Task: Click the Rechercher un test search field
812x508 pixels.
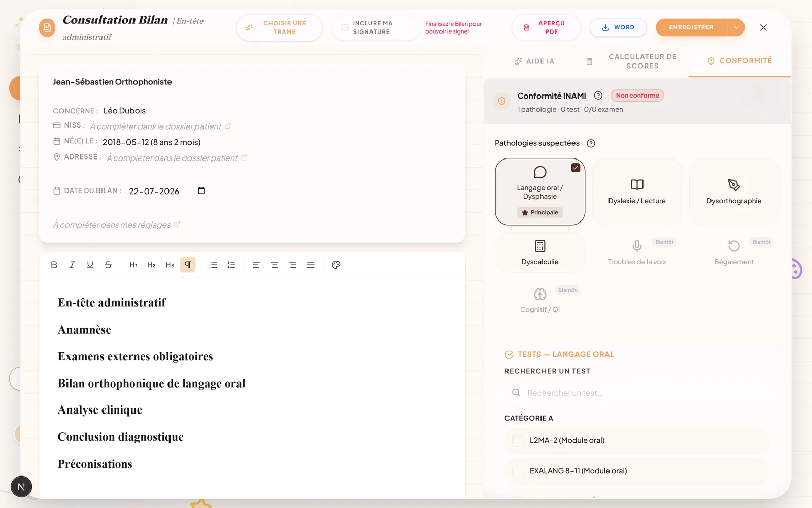Action: (637, 393)
